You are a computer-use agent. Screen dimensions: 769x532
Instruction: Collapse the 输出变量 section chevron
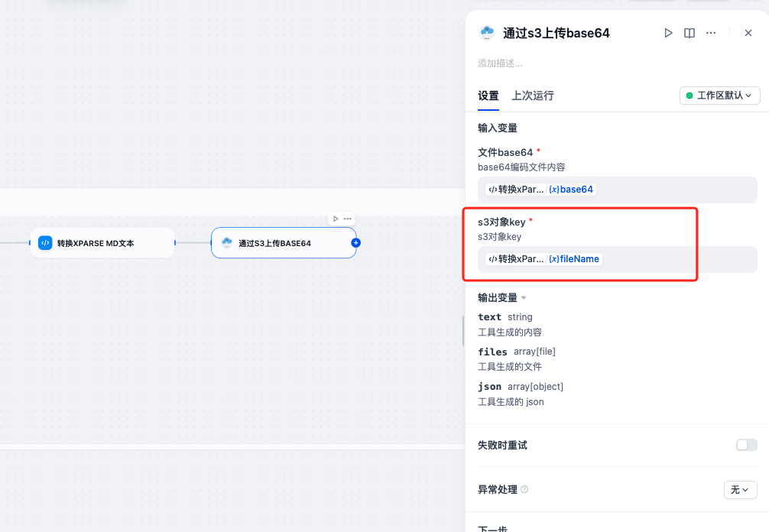tap(522, 297)
